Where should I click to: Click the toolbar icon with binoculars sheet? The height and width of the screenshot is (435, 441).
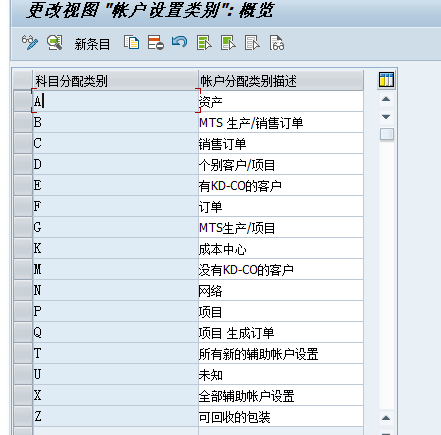tap(277, 43)
